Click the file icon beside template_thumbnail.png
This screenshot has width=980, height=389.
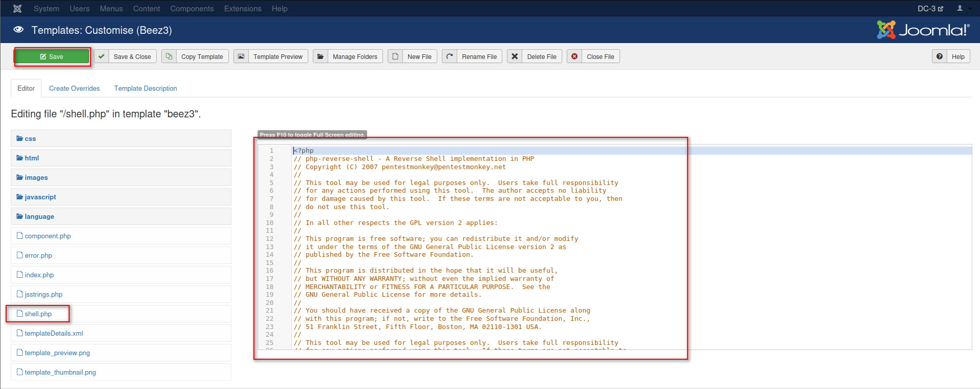coord(20,372)
